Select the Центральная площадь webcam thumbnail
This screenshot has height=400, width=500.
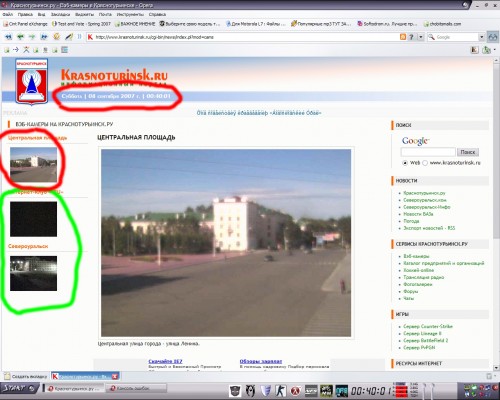33,165
